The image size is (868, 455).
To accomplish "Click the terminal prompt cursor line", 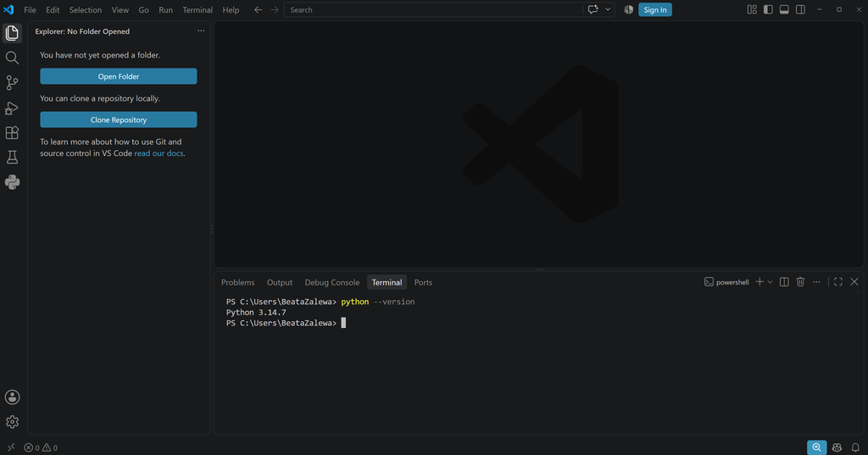I will pos(287,323).
